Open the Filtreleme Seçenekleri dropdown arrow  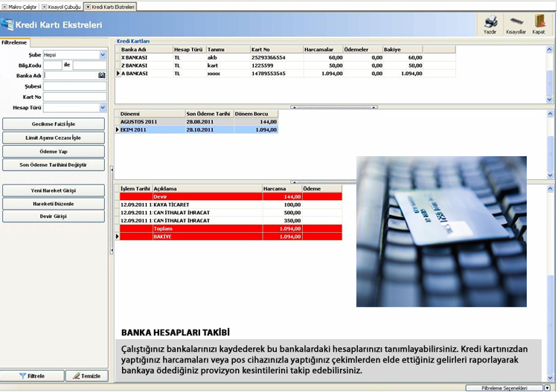[x=547, y=388]
